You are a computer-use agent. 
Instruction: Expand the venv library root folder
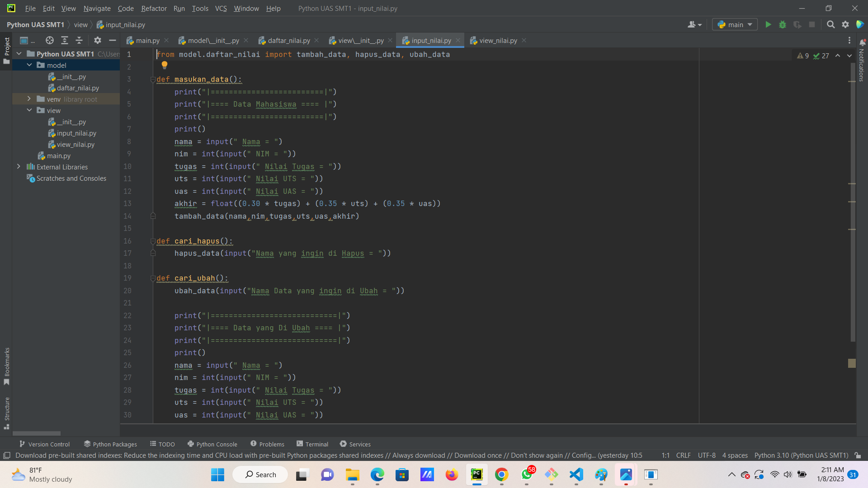[x=29, y=99]
